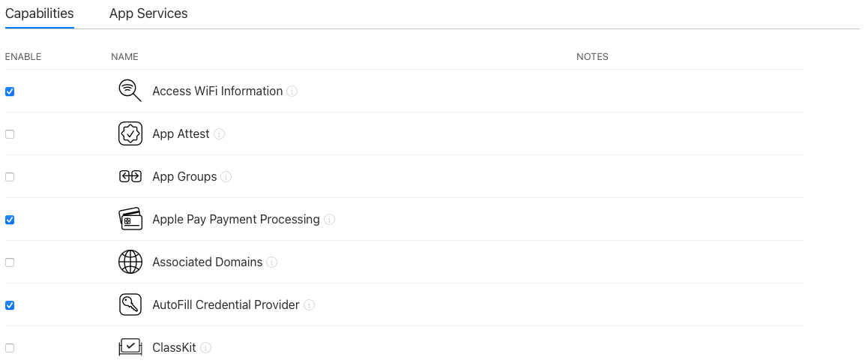Click the App Groups arrows icon
The height and width of the screenshot is (363, 868).
point(130,176)
